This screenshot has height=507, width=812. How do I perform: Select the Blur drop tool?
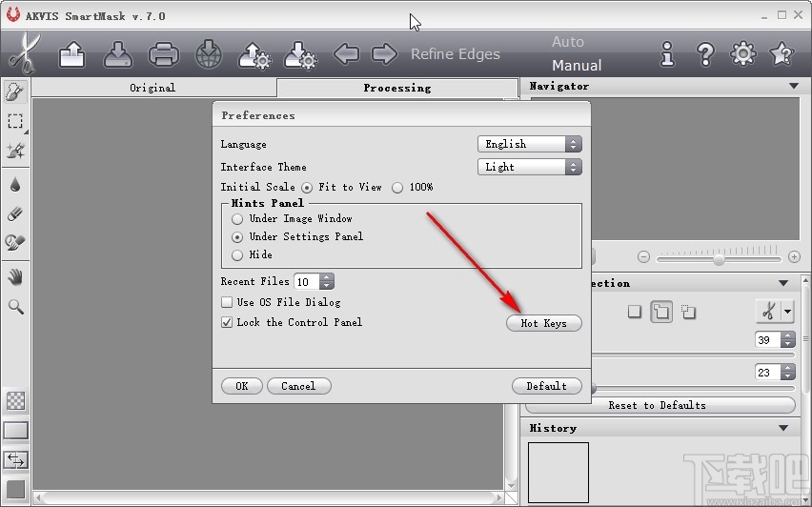15,184
